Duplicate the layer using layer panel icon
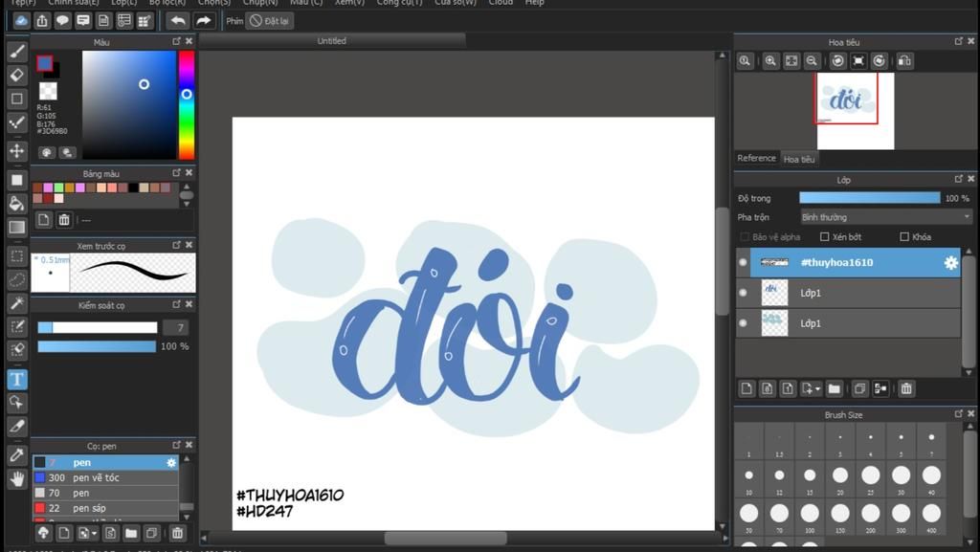Image resolution: width=980 pixels, height=552 pixels. pos(859,389)
